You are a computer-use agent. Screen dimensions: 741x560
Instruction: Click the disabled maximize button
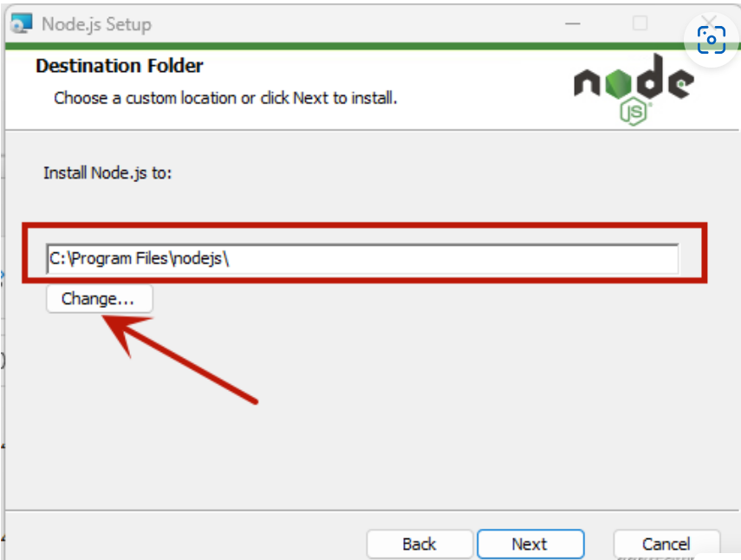640,23
